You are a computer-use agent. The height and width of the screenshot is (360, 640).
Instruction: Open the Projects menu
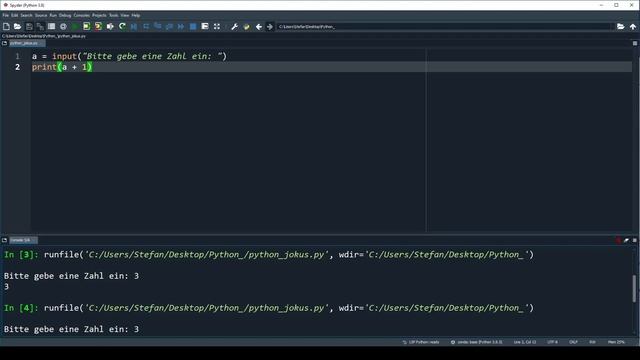pos(99,15)
